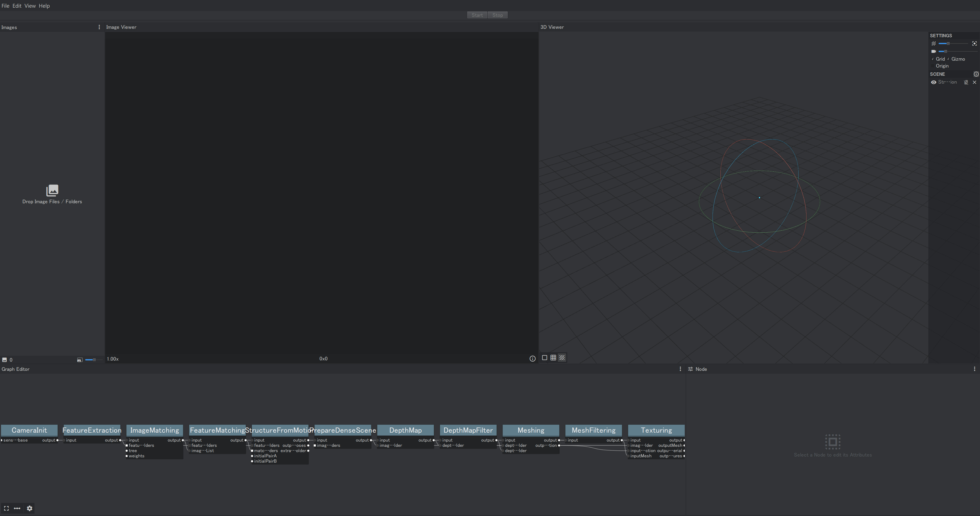Select the FeatureExtraction node
Image resolution: width=980 pixels, height=516 pixels.
[92, 431]
